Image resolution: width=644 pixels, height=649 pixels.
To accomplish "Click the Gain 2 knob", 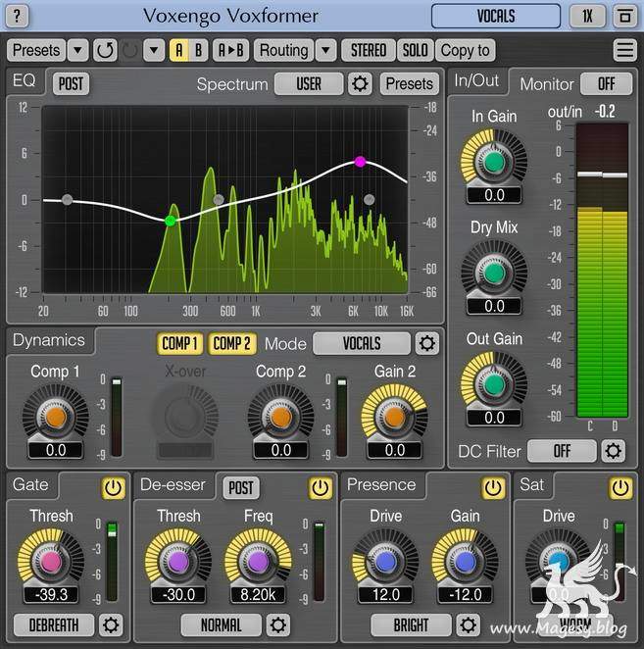I will click(394, 417).
